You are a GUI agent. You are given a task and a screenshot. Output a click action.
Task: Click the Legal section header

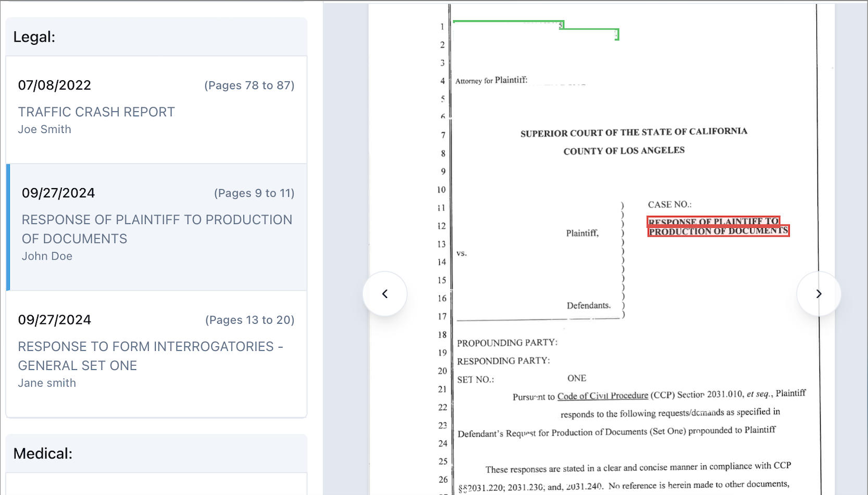pos(34,37)
